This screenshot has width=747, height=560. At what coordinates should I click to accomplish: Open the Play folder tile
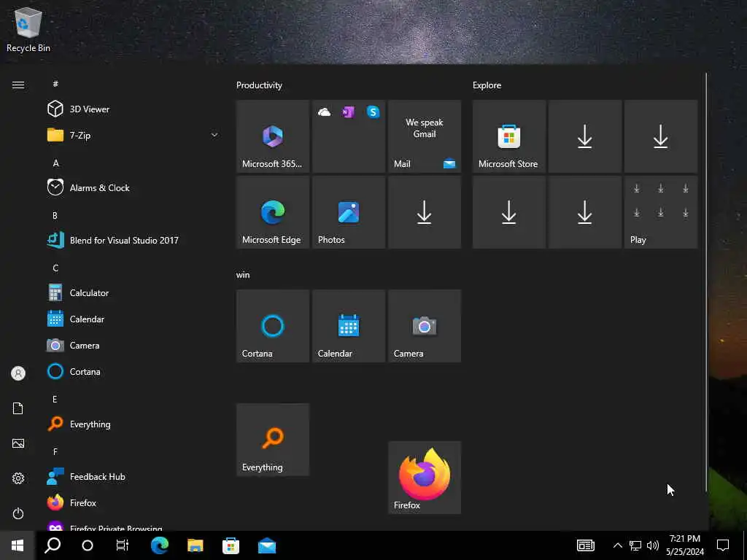point(661,212)
